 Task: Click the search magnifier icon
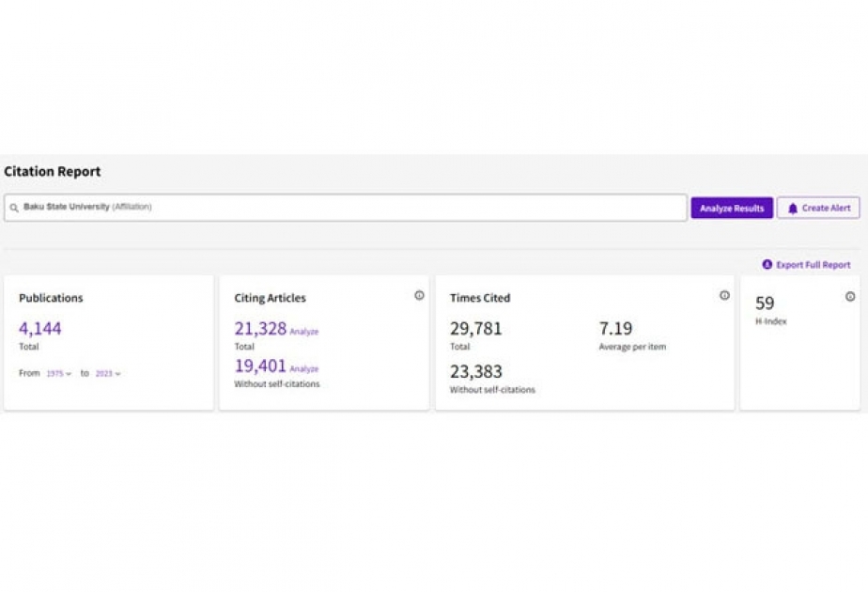point(14,208)
